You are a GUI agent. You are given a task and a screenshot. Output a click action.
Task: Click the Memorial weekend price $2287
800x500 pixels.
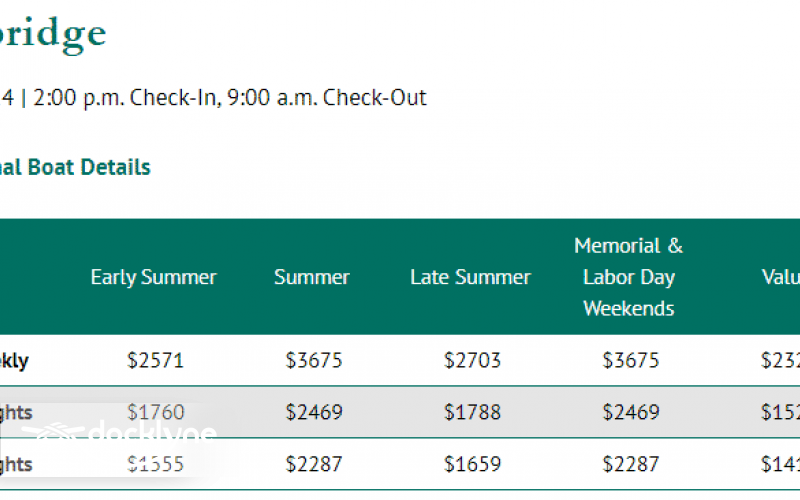pyautogui.click(x=631, y=464)
